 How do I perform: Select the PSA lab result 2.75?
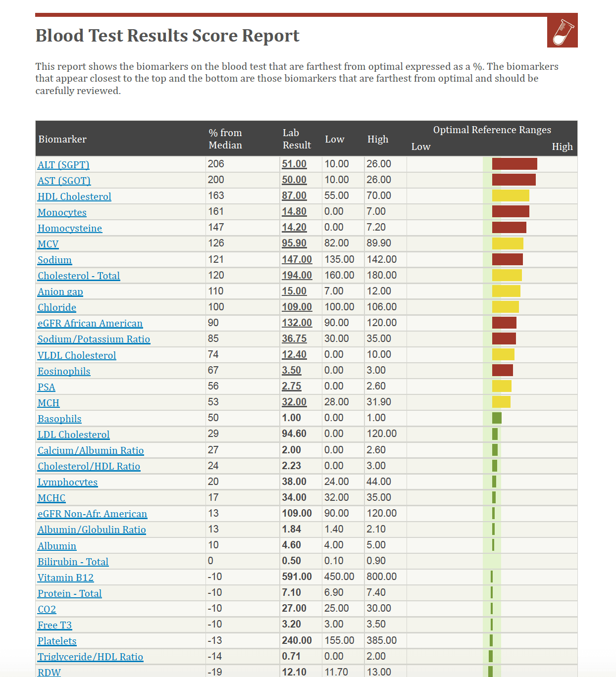tap(291, 386)
